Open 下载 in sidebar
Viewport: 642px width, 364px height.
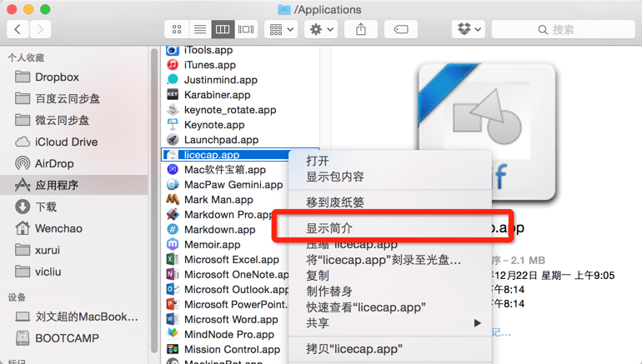[x=73, y=207]
